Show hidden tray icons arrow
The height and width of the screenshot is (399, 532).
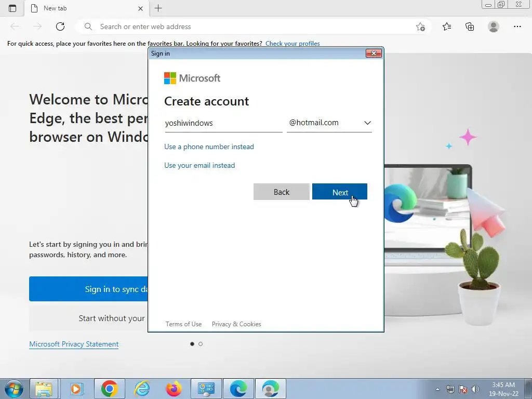pos(437,389)
